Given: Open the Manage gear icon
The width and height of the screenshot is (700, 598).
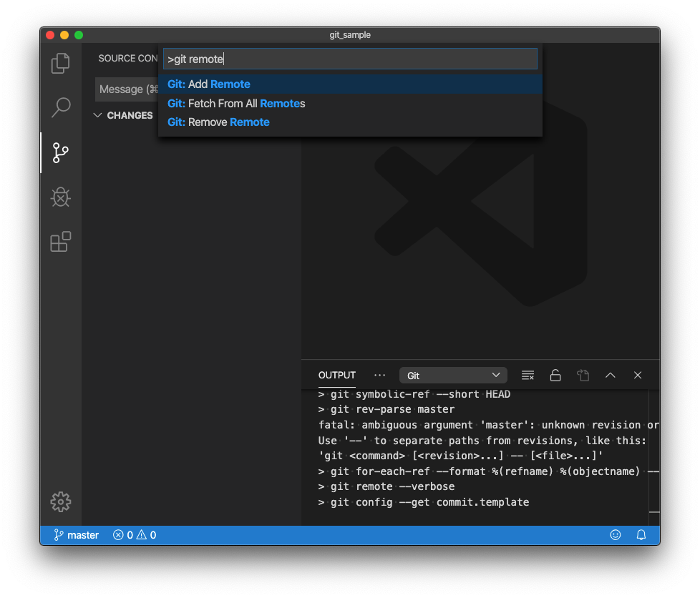Looking at the screenshot, I should pos(61,502).
